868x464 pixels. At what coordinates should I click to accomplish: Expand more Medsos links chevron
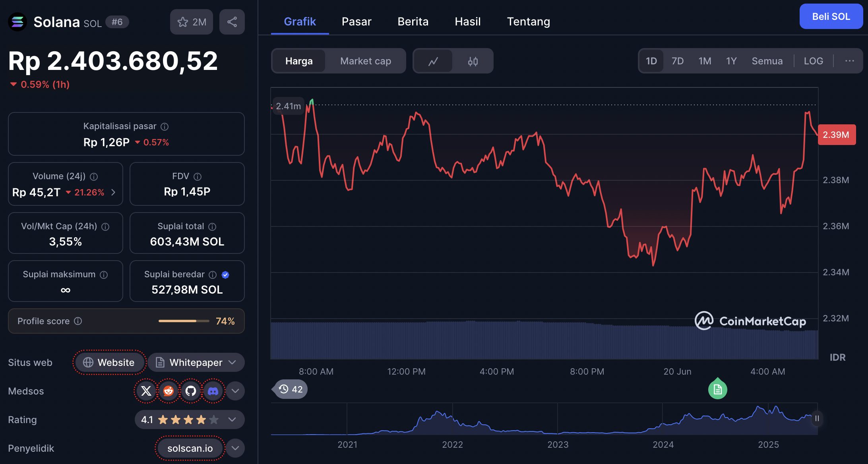pyautogui.click(x=235, y=391)
